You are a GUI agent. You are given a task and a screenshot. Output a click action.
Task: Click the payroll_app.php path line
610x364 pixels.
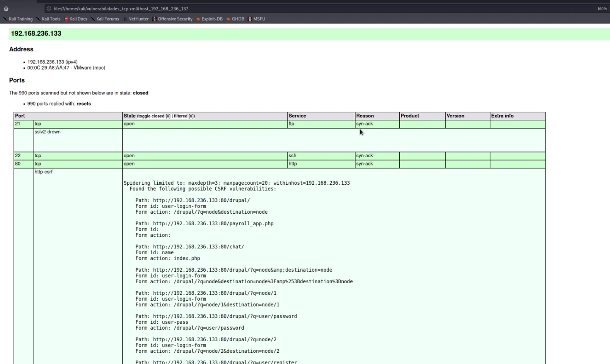click(x=204, y=224)
